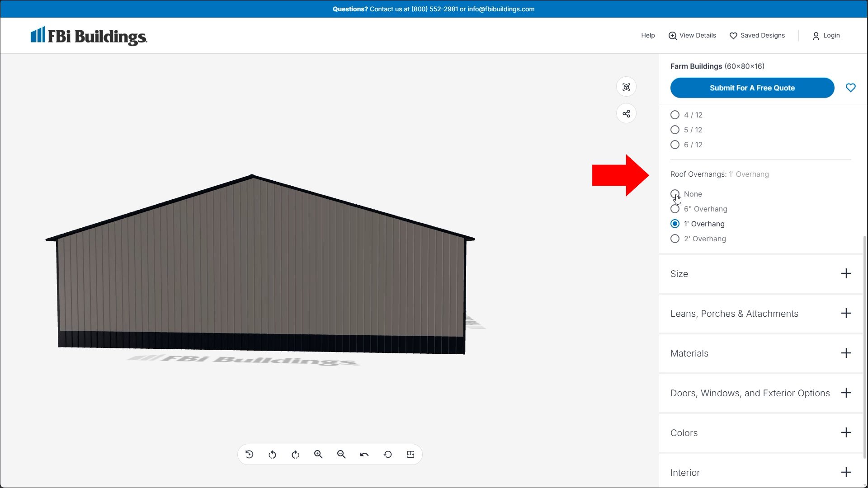This screenshot has width=868, height=488.
Task: Click the Login link
Action: pos(826,35)
